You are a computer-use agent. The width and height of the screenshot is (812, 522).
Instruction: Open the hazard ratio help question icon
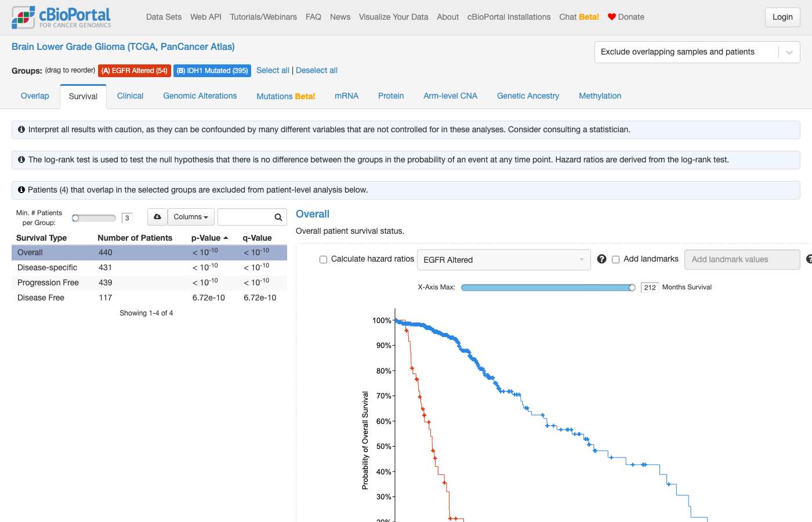[x=601, y=259]
